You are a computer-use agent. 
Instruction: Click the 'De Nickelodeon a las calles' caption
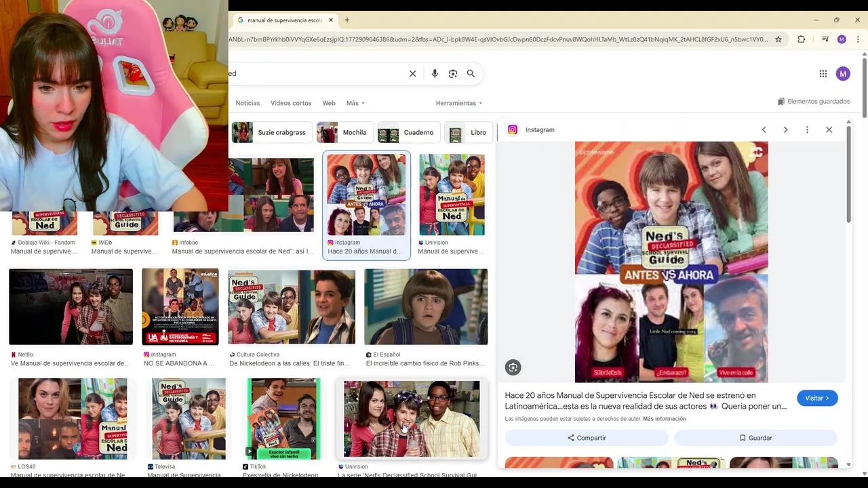coord(290,363)
